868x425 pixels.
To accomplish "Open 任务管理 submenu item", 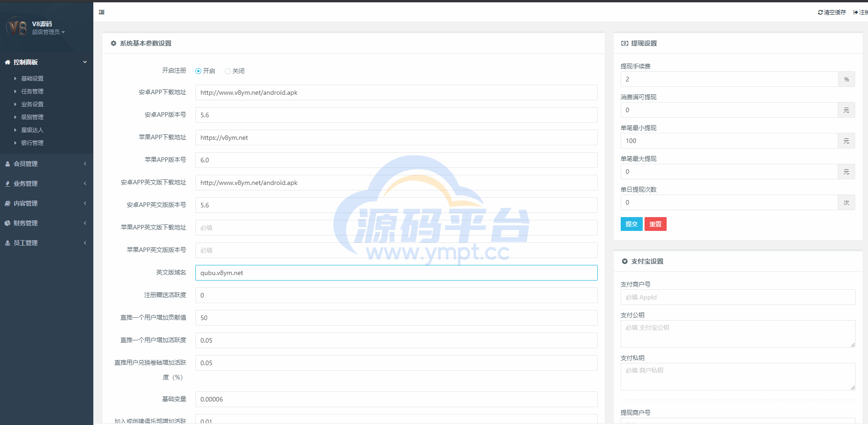I will tap(32, 92).
